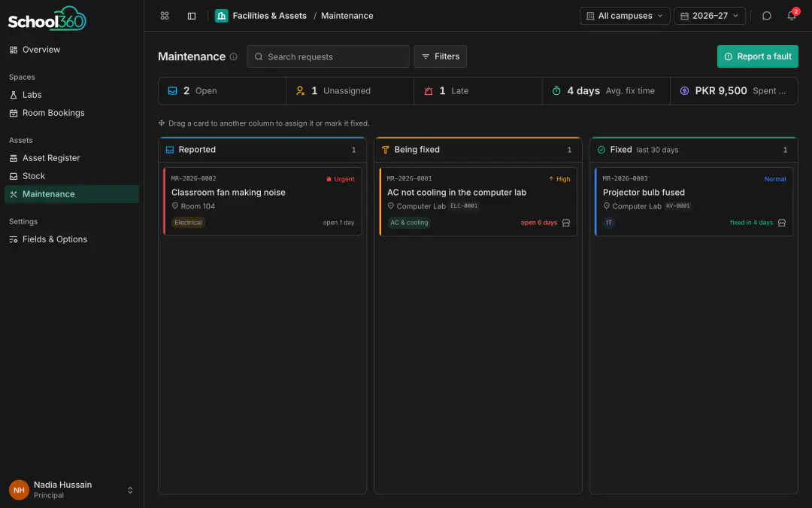Image resolution: width=812 pixels, height=508 pixels.
Task: Open Stock in sidebar
Action: [x=72, y=176]
